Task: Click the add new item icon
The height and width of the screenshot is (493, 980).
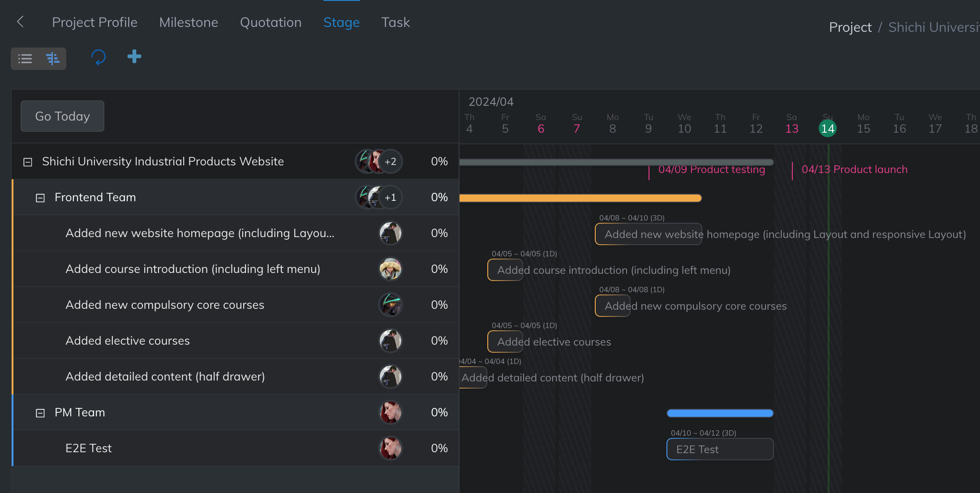Action: (x=134, y=56)
